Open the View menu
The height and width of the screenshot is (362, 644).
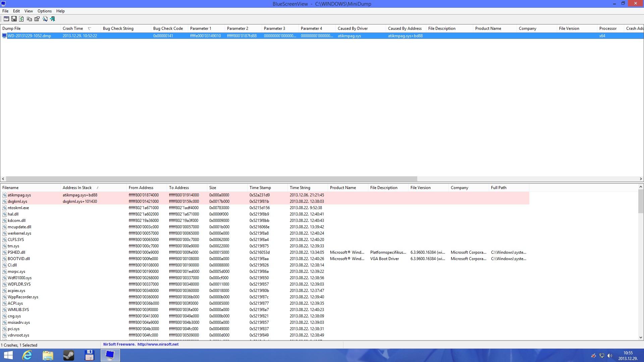coord(29,11)
